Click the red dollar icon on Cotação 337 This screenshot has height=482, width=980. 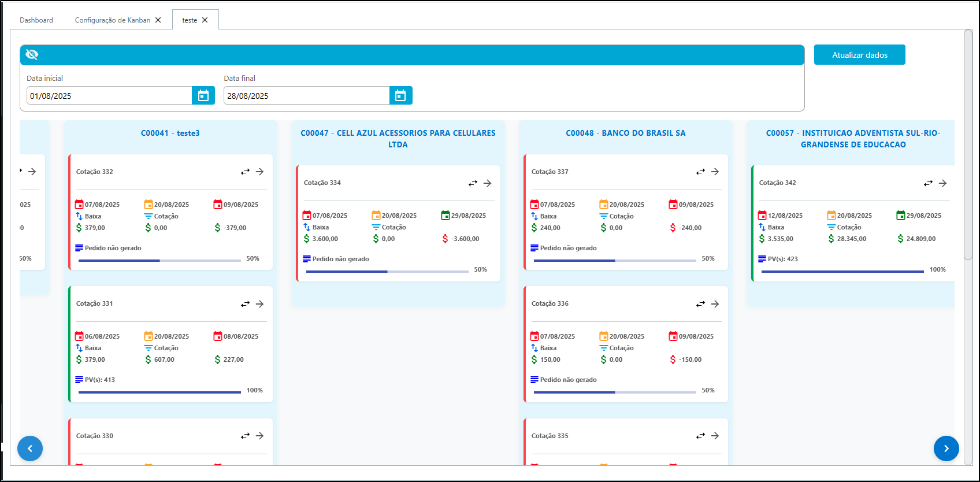point(673,228)
